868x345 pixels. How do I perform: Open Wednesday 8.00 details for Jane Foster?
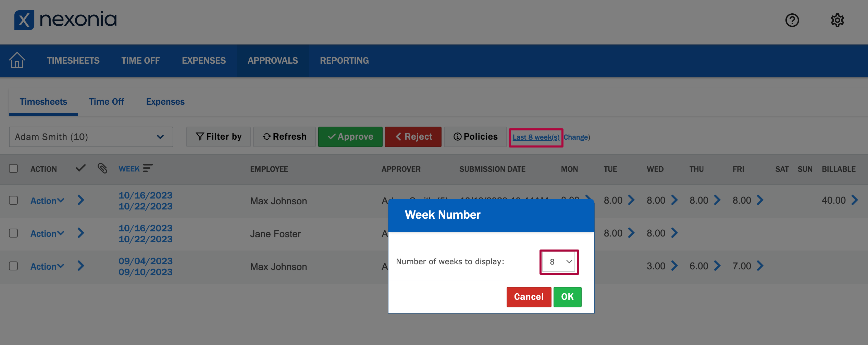coord(674,233)
